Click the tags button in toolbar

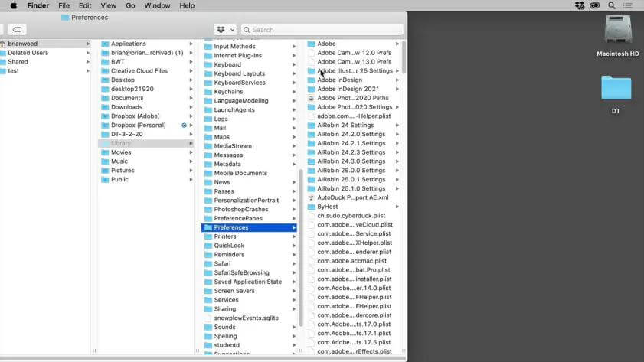coord(17,30)
